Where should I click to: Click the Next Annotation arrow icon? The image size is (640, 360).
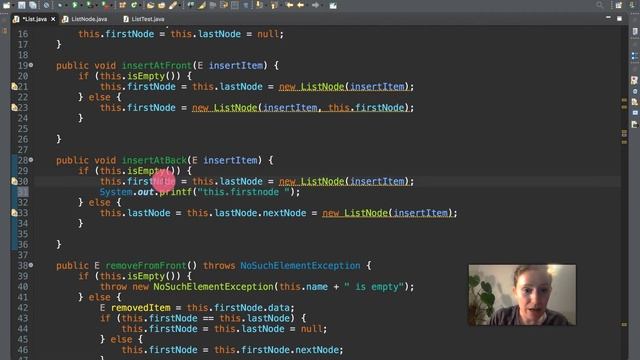tap(259, 5)
